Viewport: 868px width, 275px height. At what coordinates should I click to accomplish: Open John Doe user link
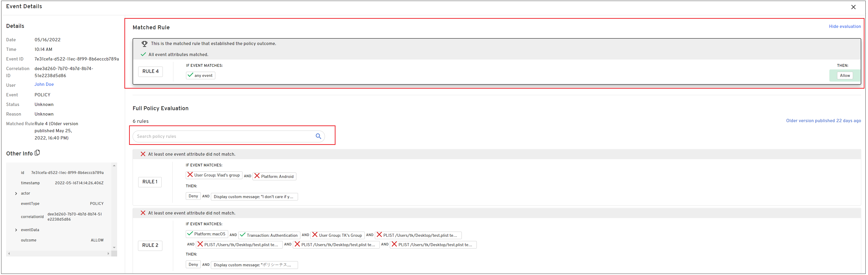[x=44, y=85]
